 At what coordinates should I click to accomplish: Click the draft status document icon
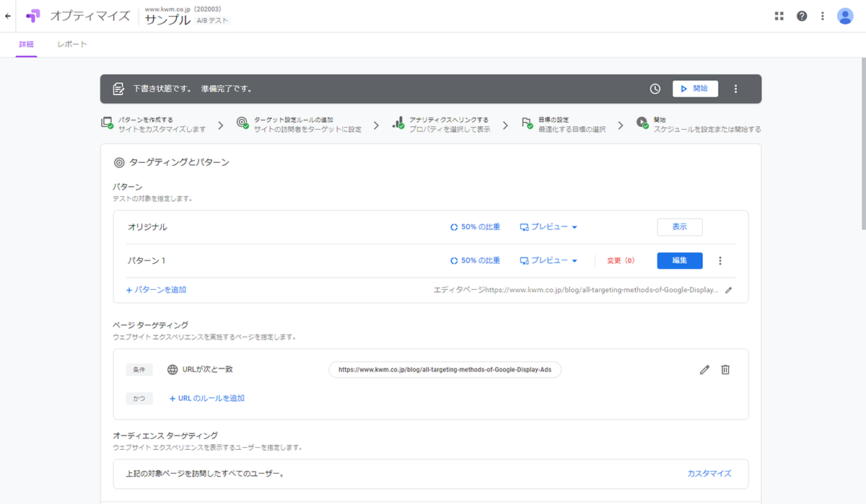coord(119,89)
